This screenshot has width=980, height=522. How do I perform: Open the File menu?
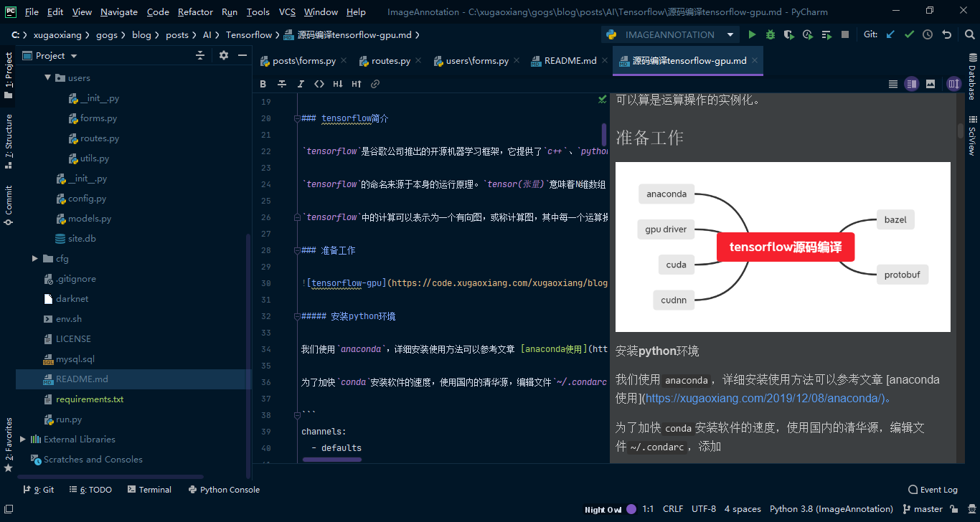pos(32,11)
